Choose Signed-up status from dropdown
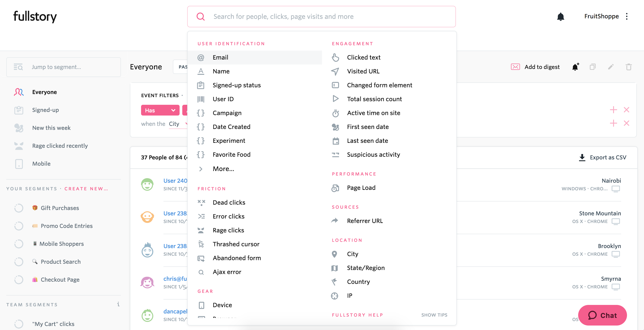The height and width of the screenshot is (330, 644). (255, 85)
